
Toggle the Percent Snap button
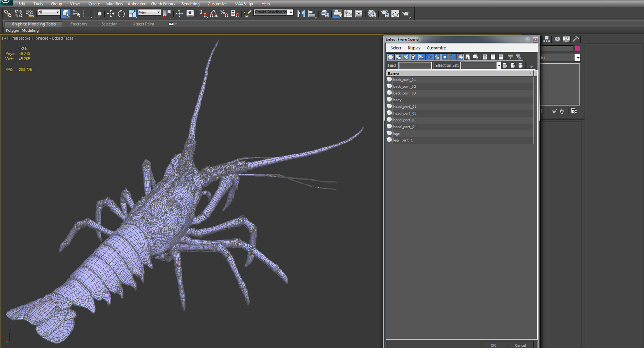(x=225, y=13)
